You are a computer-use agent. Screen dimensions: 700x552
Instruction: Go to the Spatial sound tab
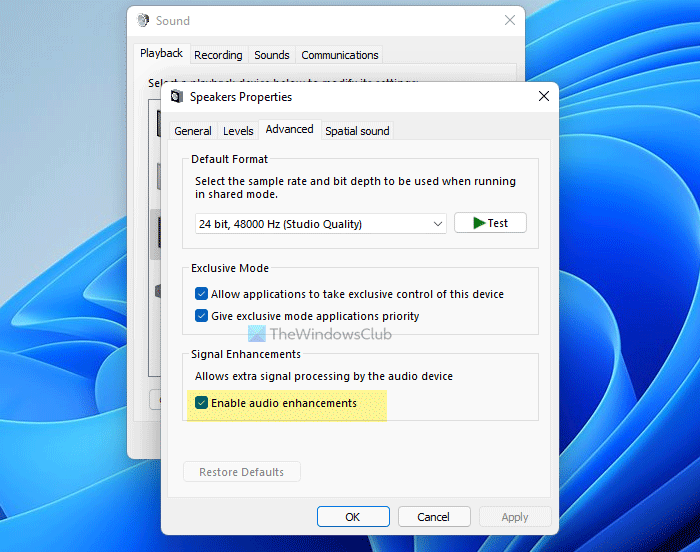tap(357, 131)
